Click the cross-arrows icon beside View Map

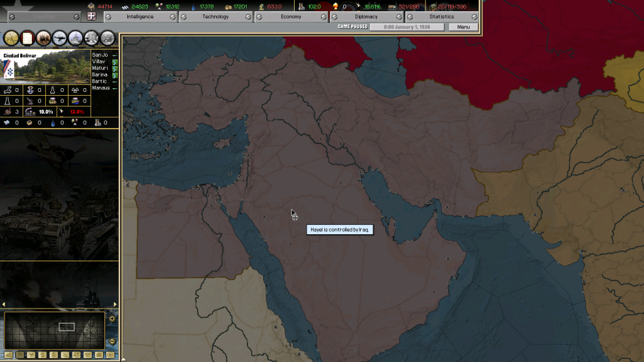click(91, 16)
